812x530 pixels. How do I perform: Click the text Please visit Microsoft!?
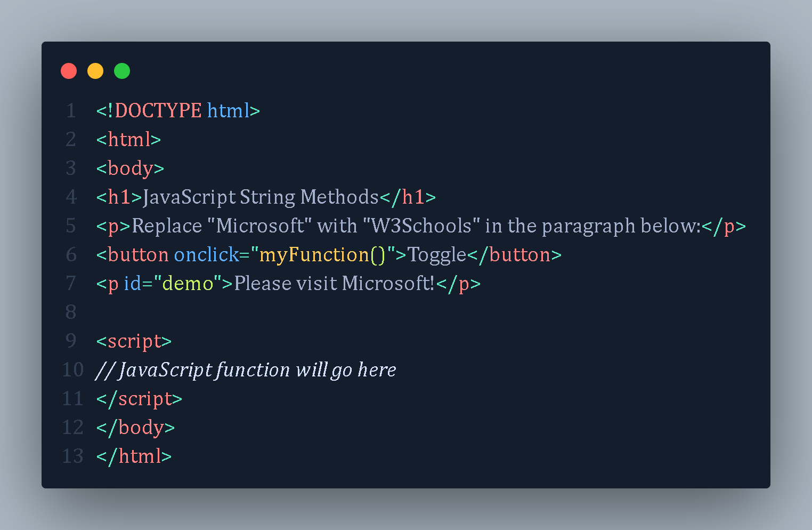point(335,284)
